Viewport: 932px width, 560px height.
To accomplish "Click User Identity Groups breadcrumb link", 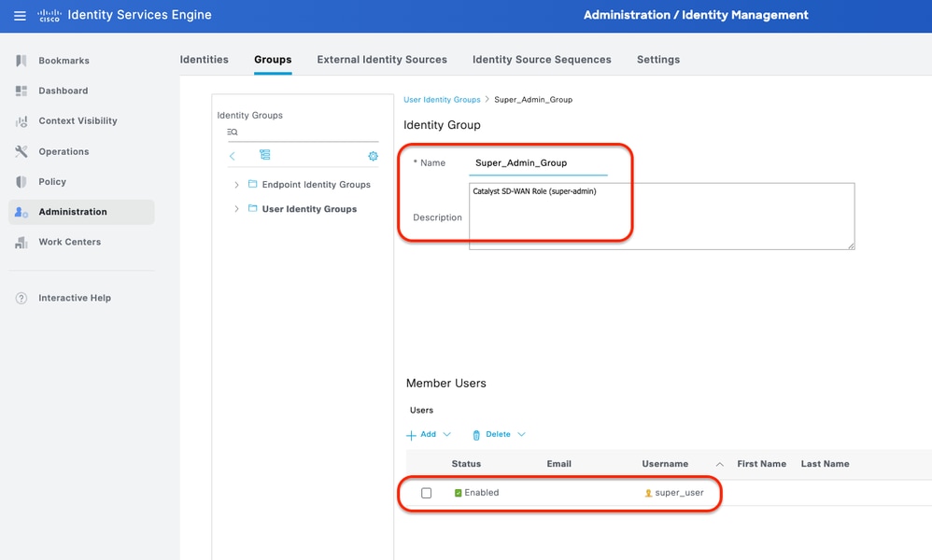I will click(x=442, y=100).
